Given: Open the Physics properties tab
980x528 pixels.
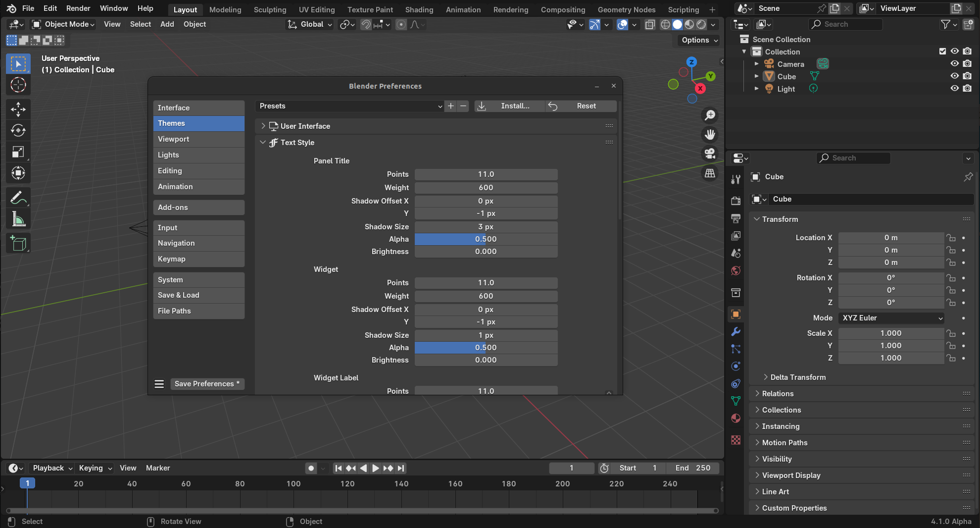Looking at the screenshot, I should (x=736, y=366).
